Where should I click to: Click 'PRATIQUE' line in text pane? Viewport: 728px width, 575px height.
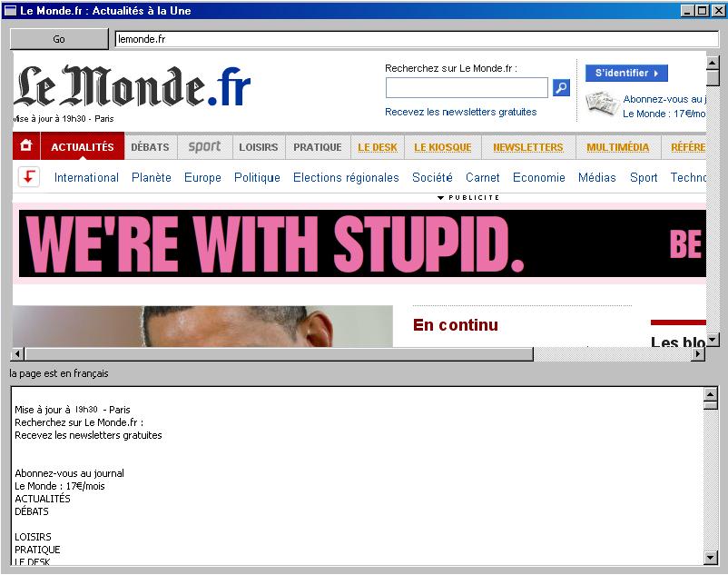[37, 550]
